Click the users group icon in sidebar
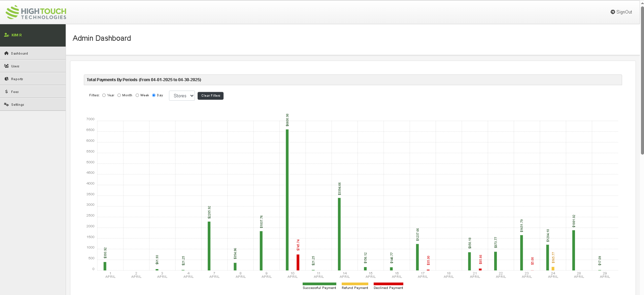Image resolution: width=644 pixels, height=295 pixels. pos(6,66)
